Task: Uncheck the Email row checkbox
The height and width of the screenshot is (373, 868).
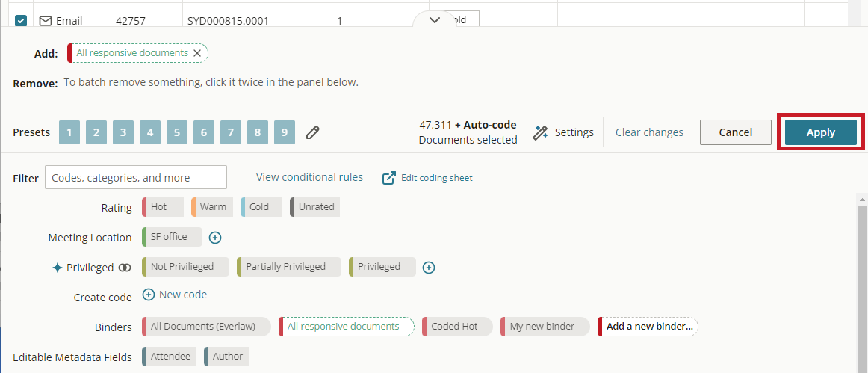Action: pyautogui.click(x=21, y=21)
